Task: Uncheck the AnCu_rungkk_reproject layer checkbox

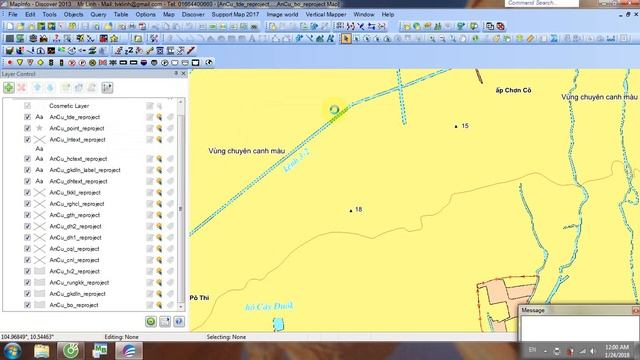Action: coord(27,282)
